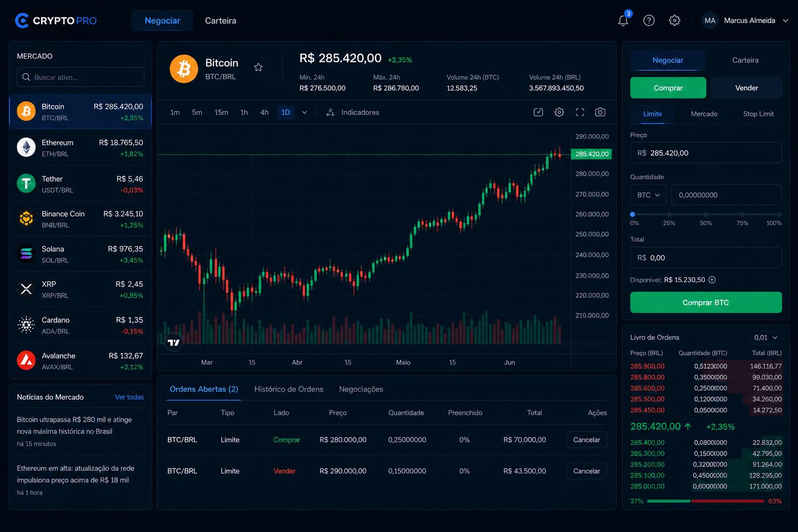Select the 15m timeframe
The width and height of the screenshot is (798, 532).
[x=221, y=112]
